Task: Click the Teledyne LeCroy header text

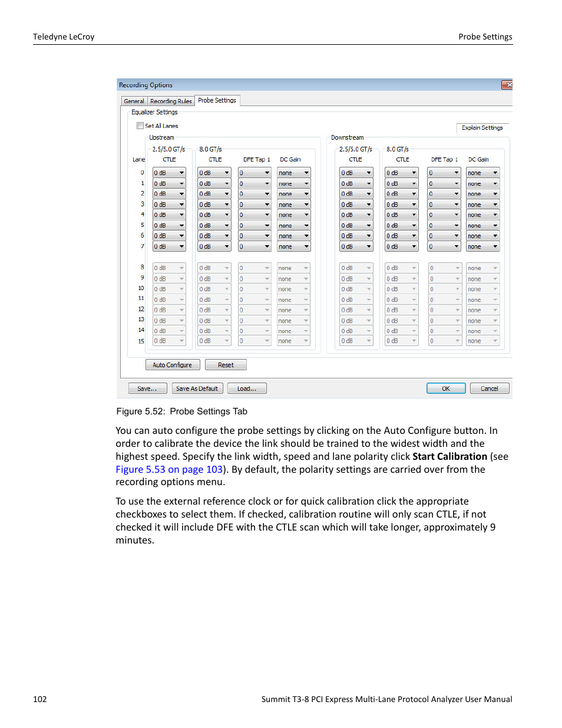Action: click(64, 37)
